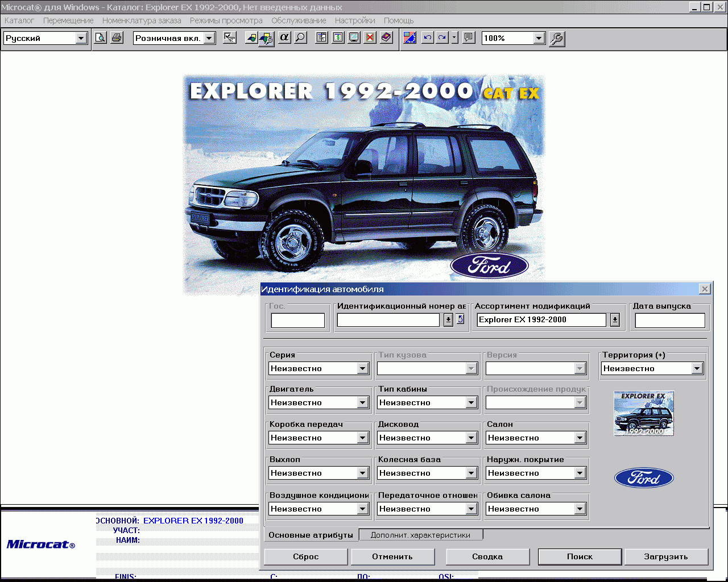This screenshot has height=582, width=728.
Task: Expand the Дисковод dropdown
Action: (471, 438)
